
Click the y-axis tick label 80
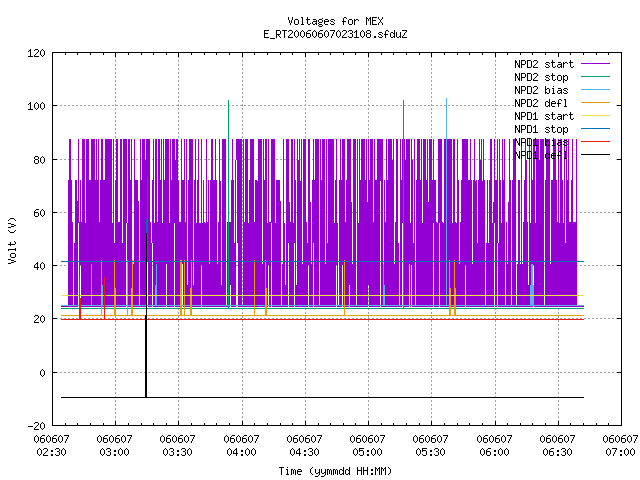tap(39, 160)
